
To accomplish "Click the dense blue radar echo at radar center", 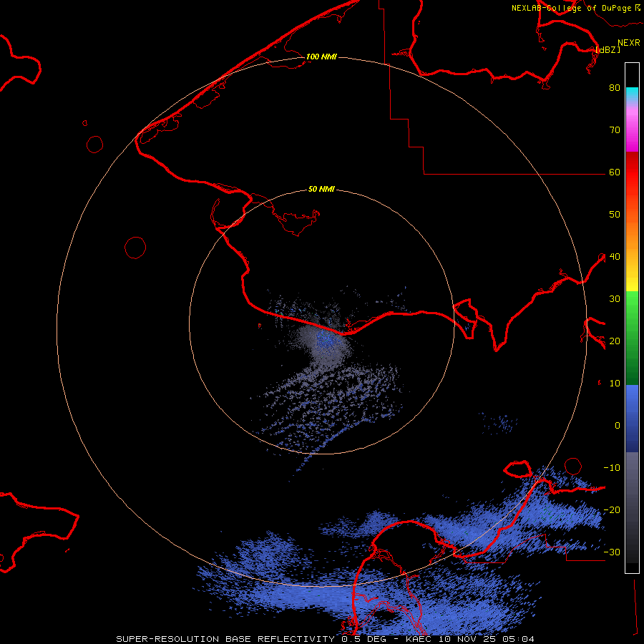I will click(x=326, y=340).
